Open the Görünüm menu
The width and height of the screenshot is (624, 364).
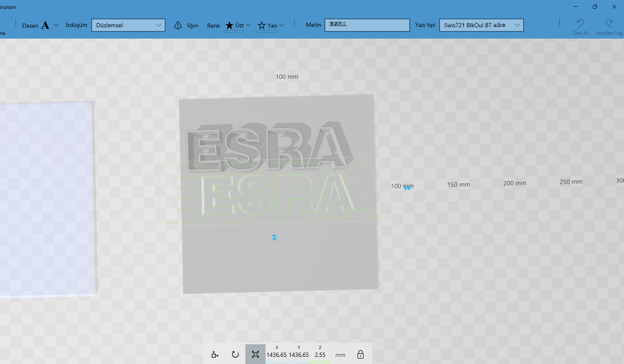7,7
